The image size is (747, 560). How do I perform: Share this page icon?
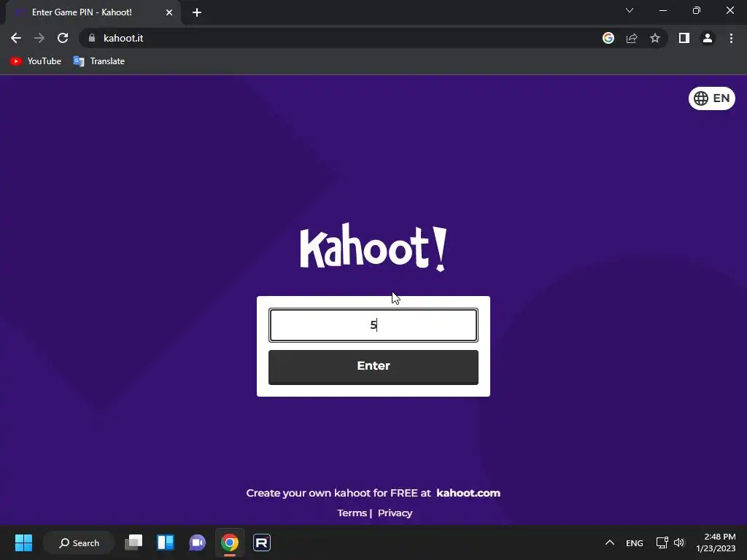(632, 38)
